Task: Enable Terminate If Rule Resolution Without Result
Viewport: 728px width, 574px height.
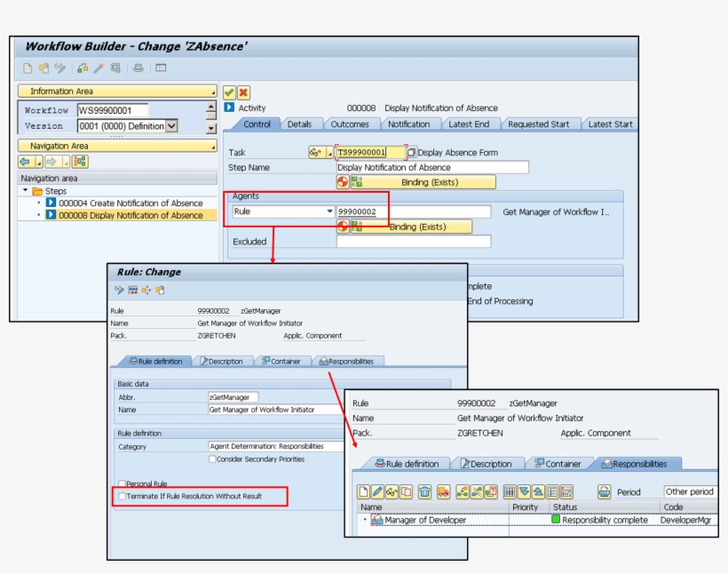Action: 123,496
